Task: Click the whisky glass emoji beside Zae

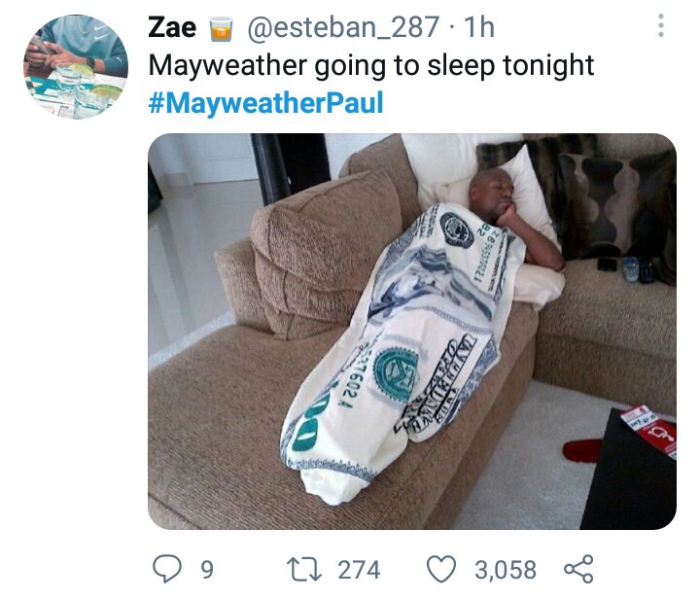Action: pyautogui.click(x=221, y=28)
